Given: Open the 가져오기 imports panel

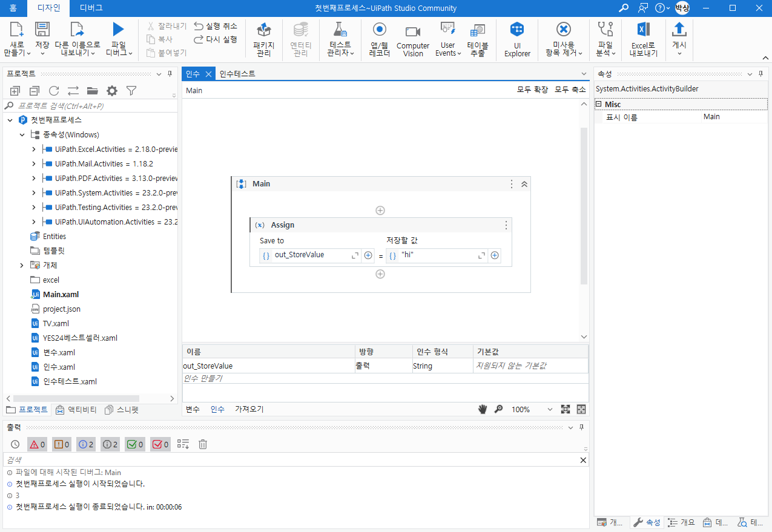Looking at the screenshot, I should [249, 409].
